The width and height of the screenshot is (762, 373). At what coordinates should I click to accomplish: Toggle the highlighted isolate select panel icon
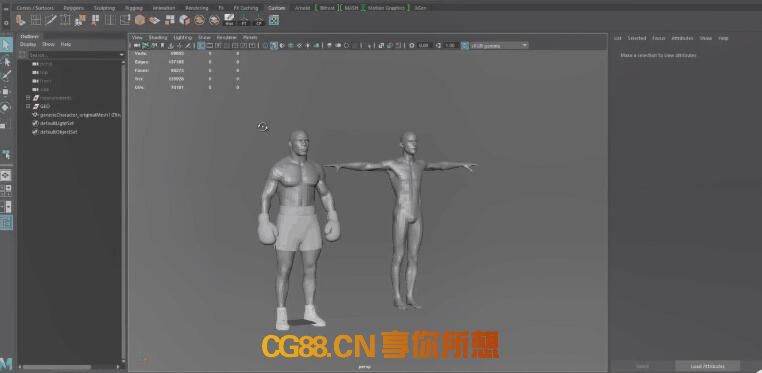[274, 45]
